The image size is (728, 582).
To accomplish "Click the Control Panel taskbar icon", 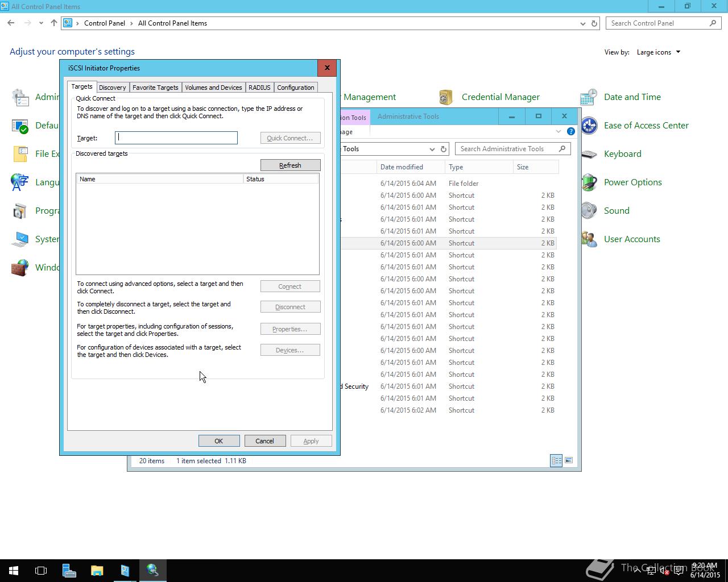I will (x=125, y=571).
